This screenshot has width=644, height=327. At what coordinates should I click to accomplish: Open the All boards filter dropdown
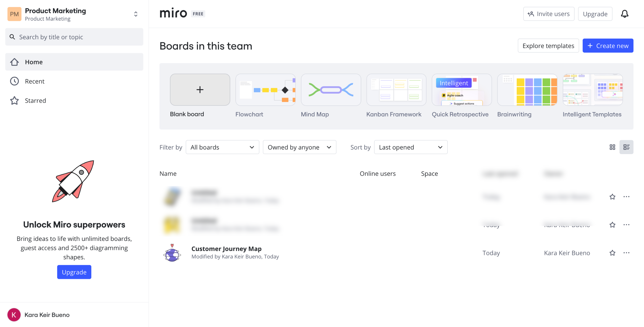pos(222,147)
